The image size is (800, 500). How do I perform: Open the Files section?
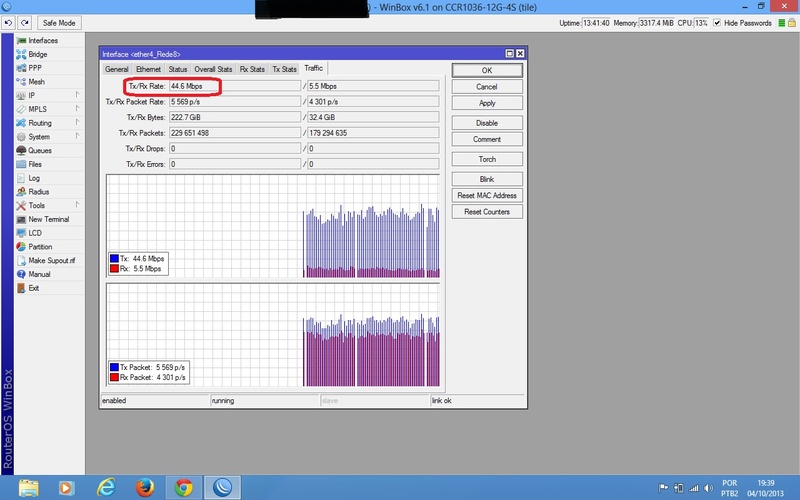[35, 164]
